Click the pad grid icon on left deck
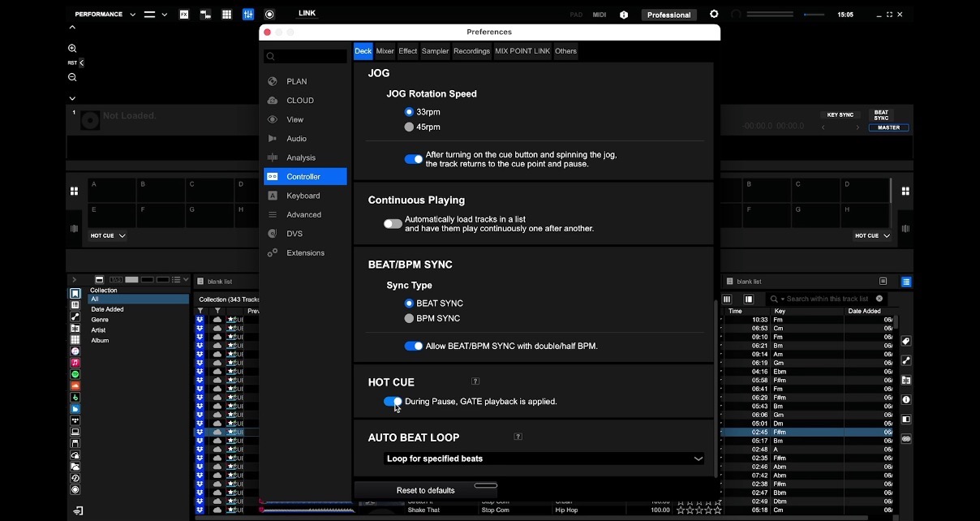 tap(74, 191)
